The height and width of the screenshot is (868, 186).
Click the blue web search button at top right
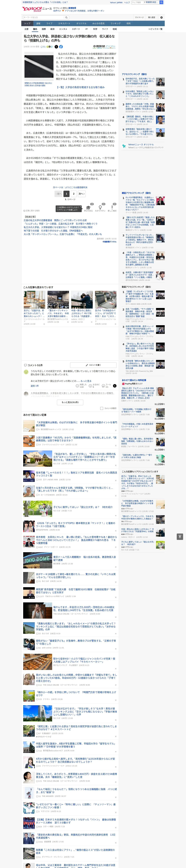click(161, 2)
